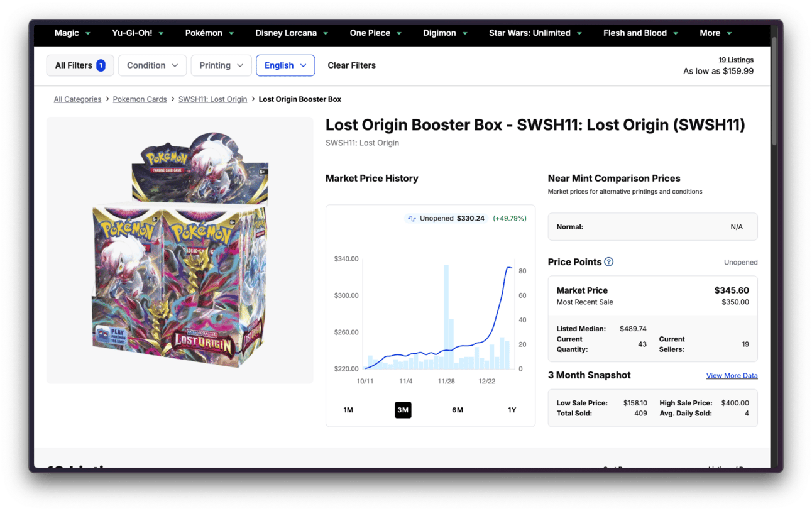Open the Price Points help icon
The height and width of the screenshot is (511, 812).
(608, 262)
